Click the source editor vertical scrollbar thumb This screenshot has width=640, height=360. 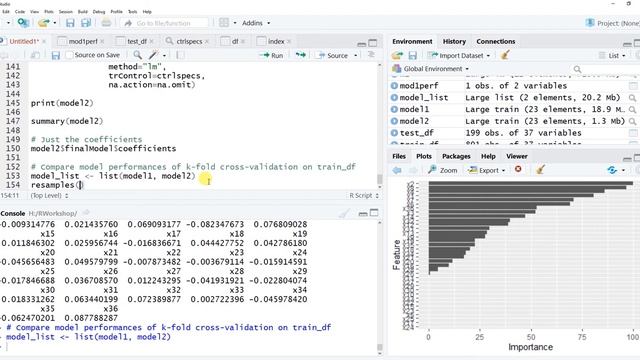(x=380, y=179)
